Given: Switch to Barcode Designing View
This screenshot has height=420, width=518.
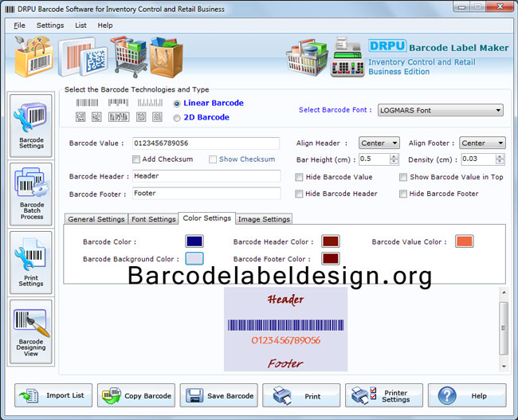Looking at the screenshot, I should click(31, 332).
